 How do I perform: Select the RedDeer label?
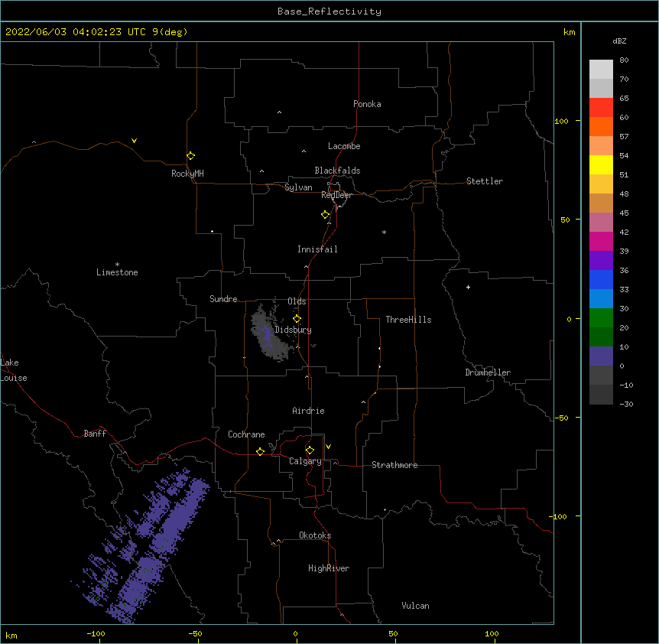(x=336, y=195)
